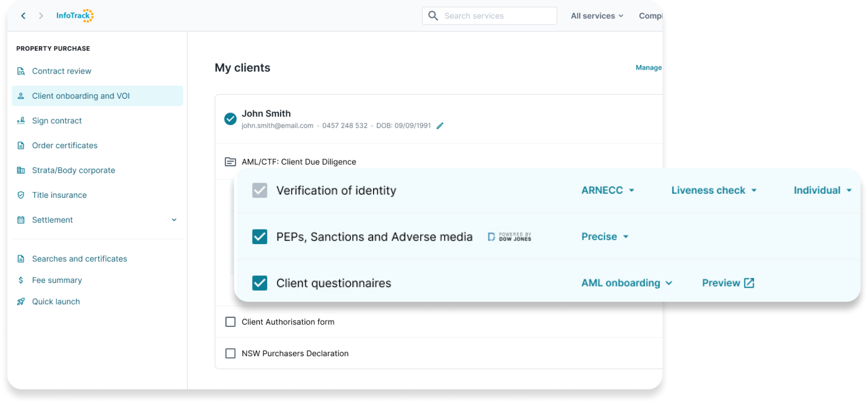868x404 pixels.
Task: Click the search magnifier icon
Action: [x=433, y=16]
